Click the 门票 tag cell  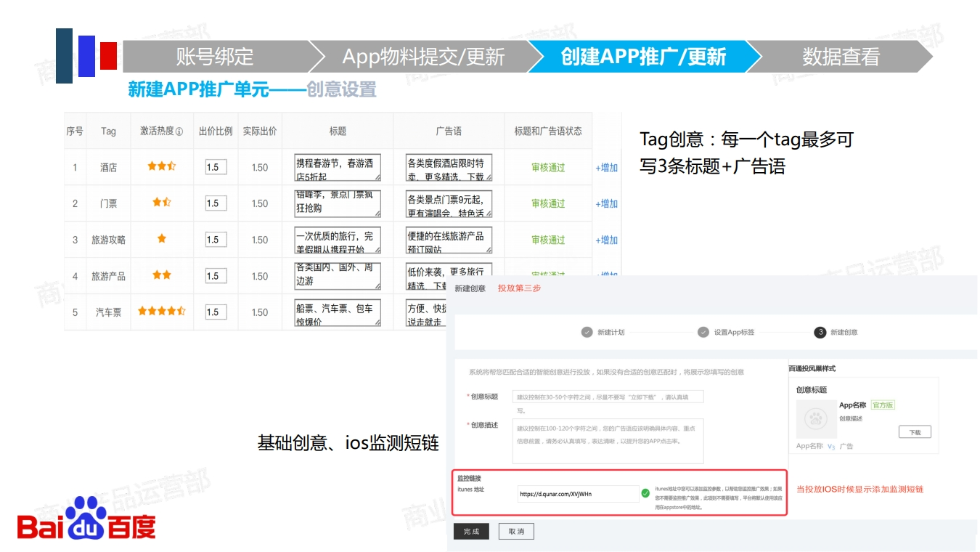tap(108, 203)
